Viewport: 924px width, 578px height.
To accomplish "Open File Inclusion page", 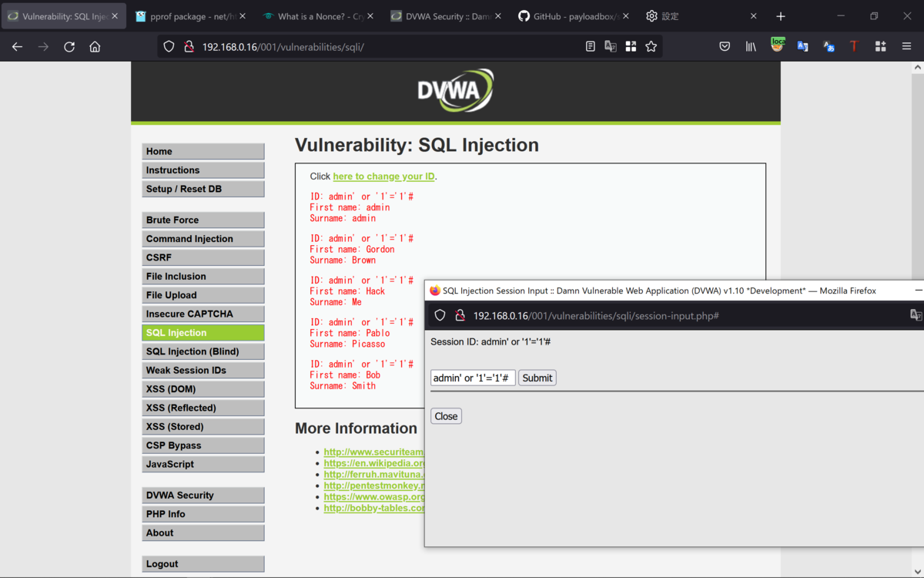I will (203, 277).
